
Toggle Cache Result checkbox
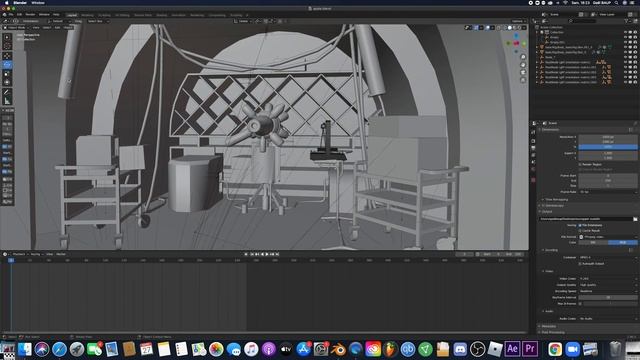tap(580, 231)
